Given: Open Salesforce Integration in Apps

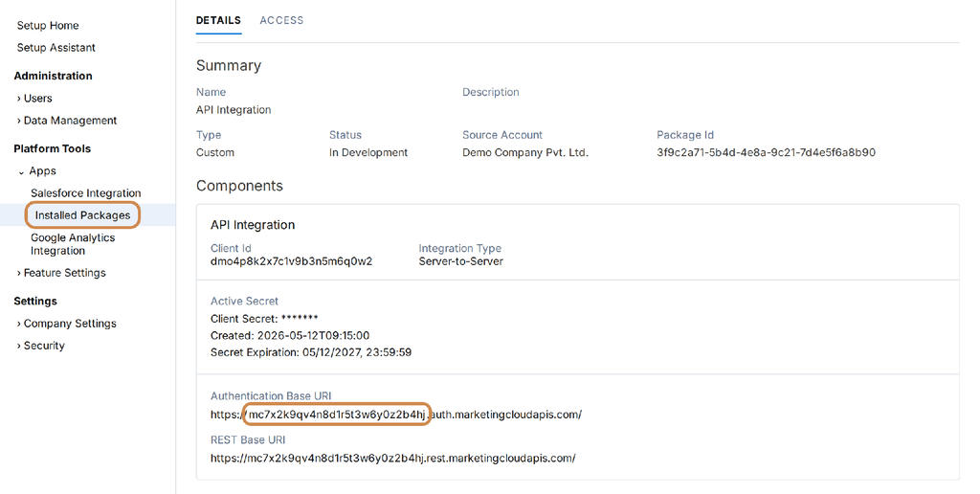Looking at the screenshot, I should (x=85, y=193).
